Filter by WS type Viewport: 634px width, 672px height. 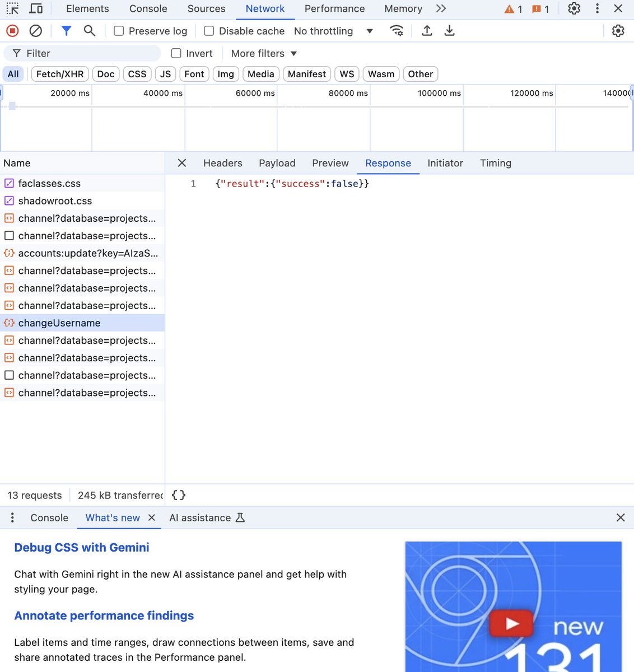pyautogui.click(x=347, y=74)
